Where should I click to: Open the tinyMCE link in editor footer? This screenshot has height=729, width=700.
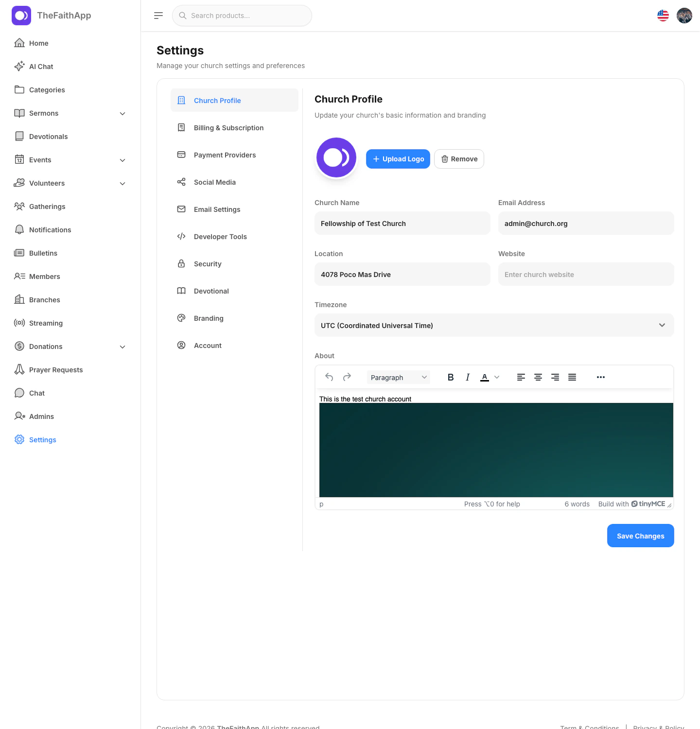pos(648,504)
